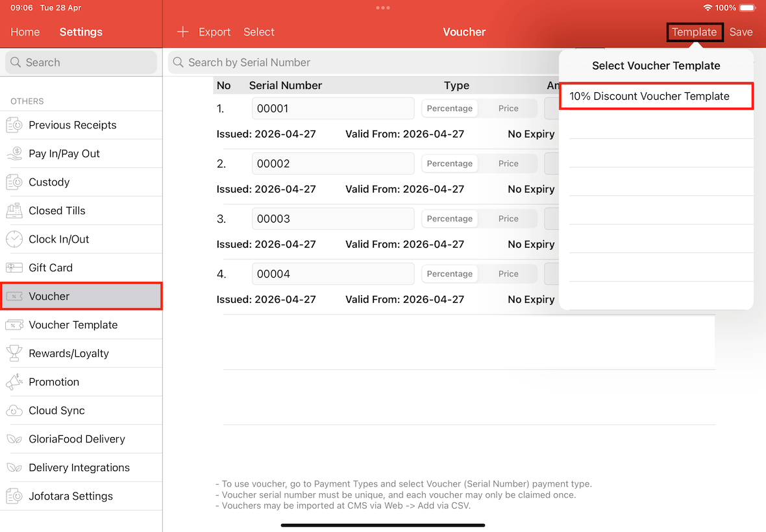Click the Custody icon in sidebar
766x532 pixels.
[x=14, y=182]
